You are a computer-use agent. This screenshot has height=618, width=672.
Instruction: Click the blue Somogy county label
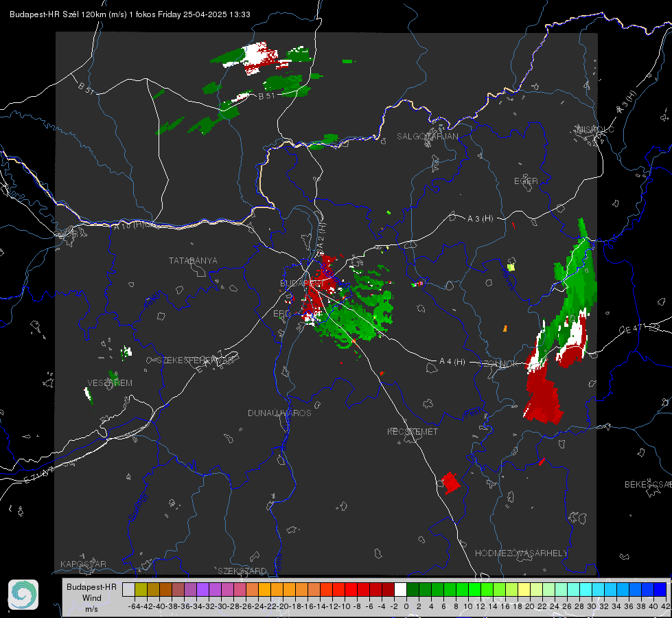pyautogui.click(x=137, y=507)
